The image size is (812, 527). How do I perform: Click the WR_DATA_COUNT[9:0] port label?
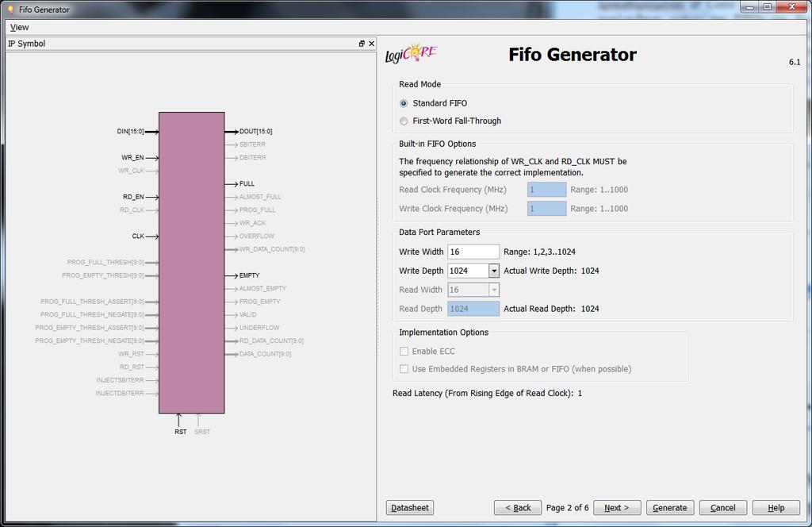coord(273,249)
